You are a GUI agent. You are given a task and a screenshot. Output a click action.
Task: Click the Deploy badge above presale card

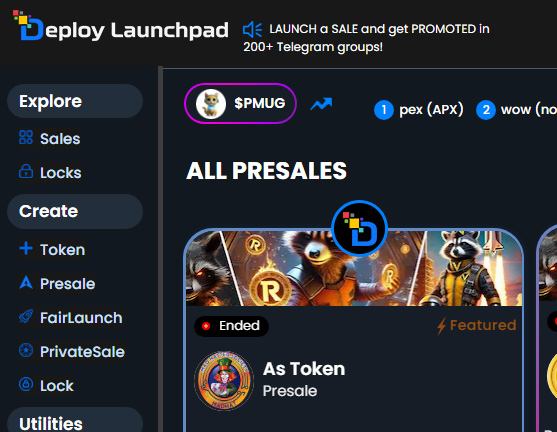point(359,228)
